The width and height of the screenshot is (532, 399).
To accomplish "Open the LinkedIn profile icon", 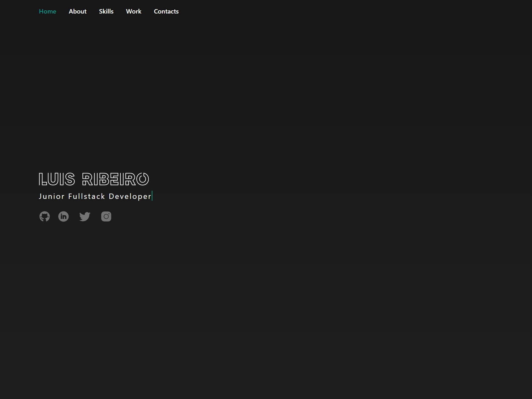I will point(63,216).
